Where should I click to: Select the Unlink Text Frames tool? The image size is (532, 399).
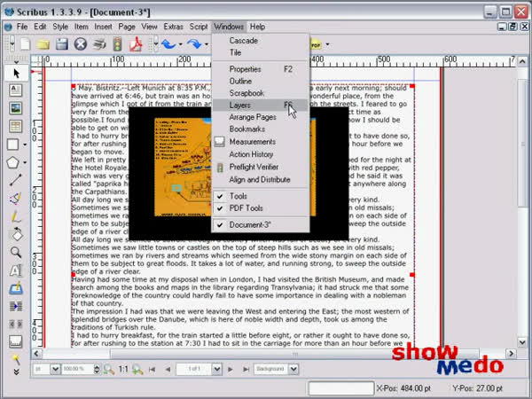coord(16,325)
